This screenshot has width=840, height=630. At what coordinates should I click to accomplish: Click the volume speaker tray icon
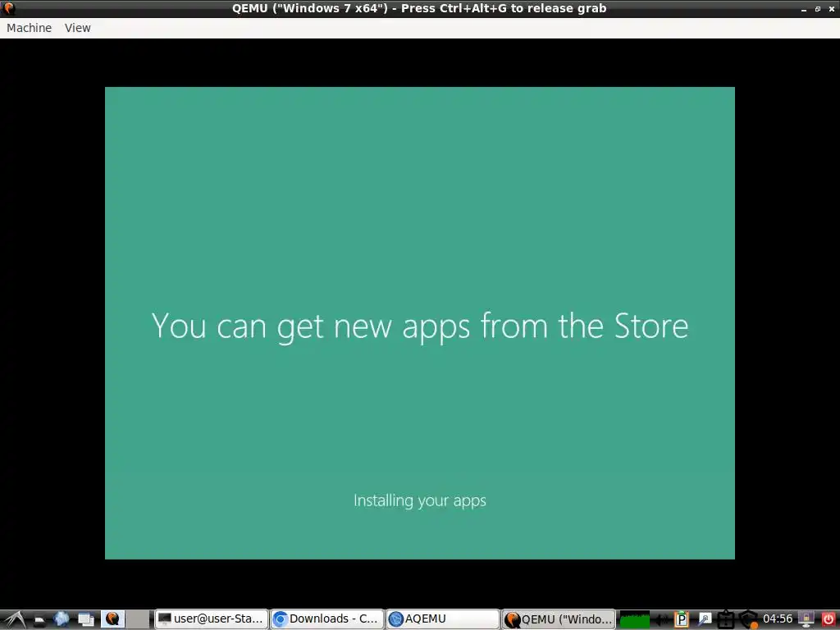pyautogui.click(x=661, y=620)
